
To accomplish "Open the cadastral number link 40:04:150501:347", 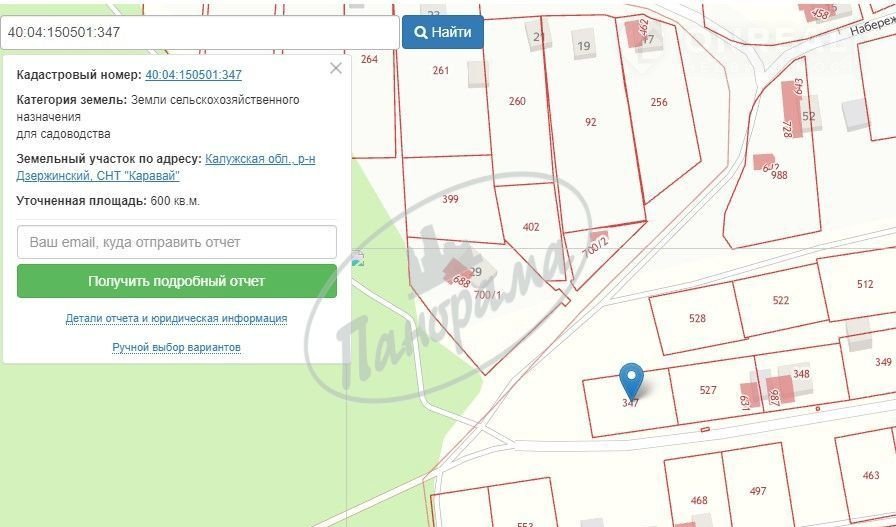I will (x=193, y=75).
